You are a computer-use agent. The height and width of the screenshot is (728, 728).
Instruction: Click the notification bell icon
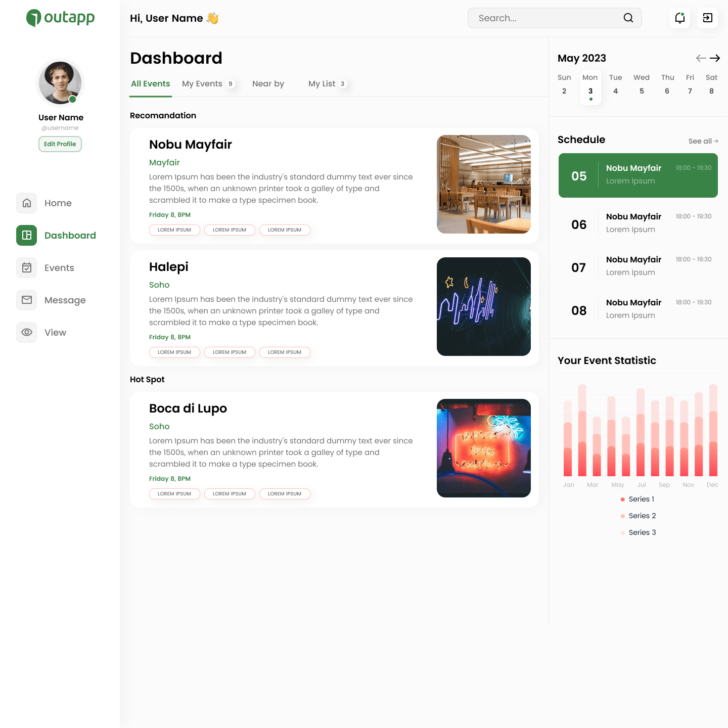click(x=679, y=18)
